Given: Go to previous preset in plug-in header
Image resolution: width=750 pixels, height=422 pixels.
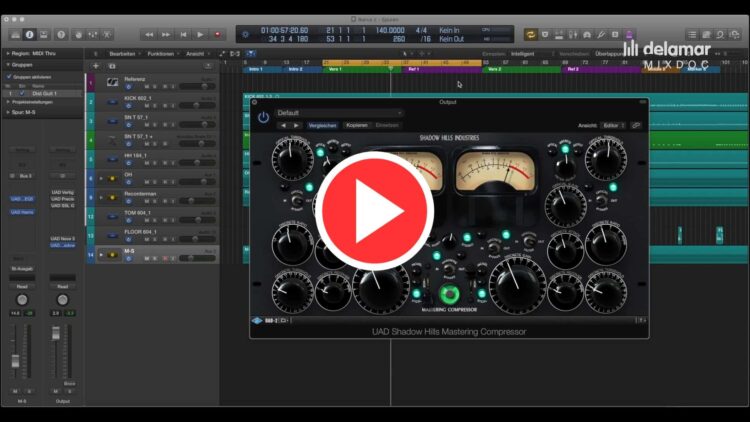Looking at the screenshot, I should [283, 125].
